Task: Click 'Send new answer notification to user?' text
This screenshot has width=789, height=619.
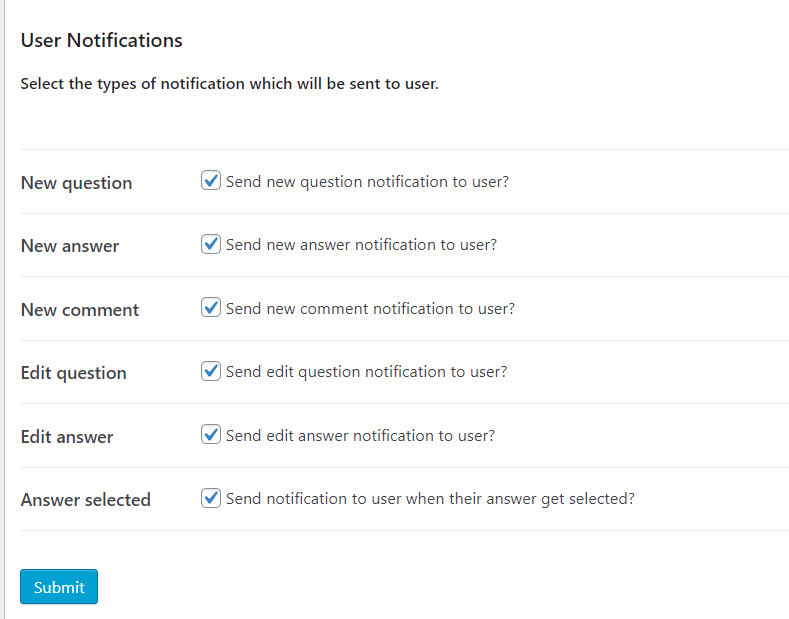Action: [361, 245]
